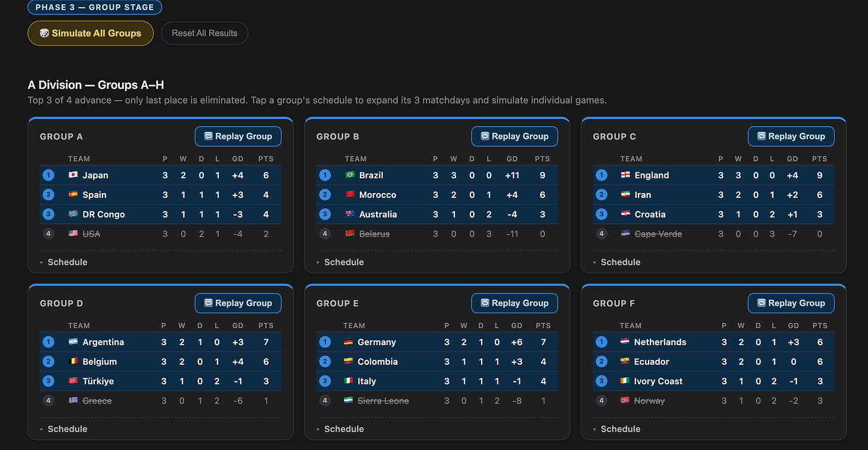Click the Argentina flag icon in Group D
This screenshot has width=868, height=450.
73,342
